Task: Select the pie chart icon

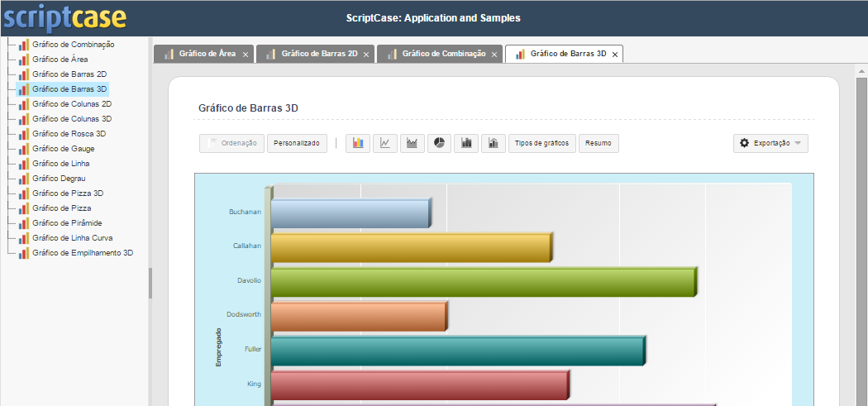Action: click(x=440, y=143)
